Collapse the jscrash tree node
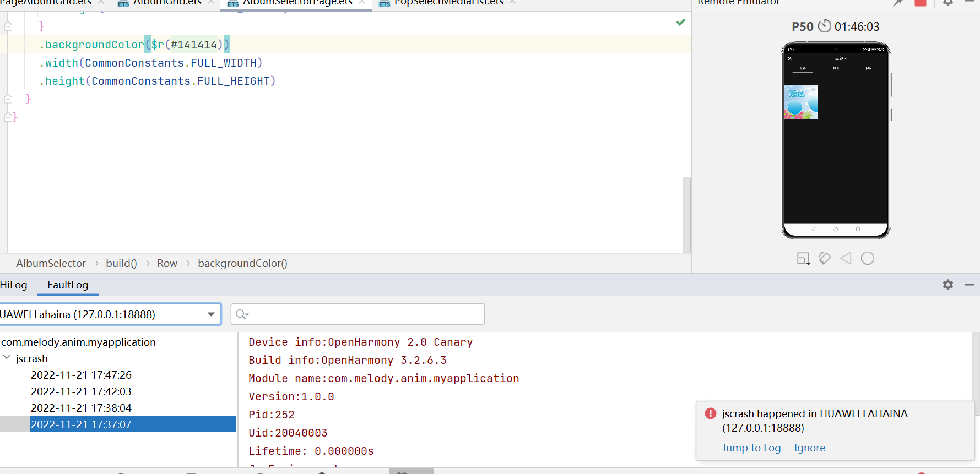Screen dimensions: 980x474 click(7, 358)
